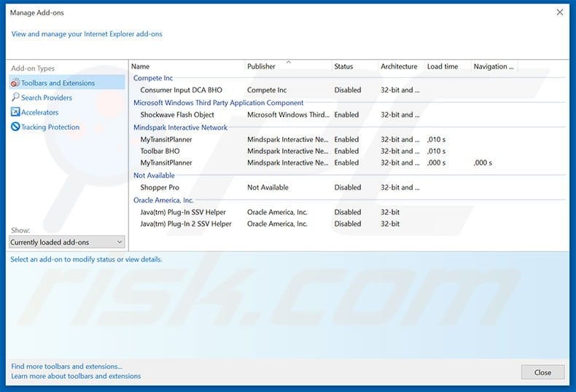Screen dimensions: 576x392
Task: Open 'Find more toolbars and extensions...' link
Action: pos(66,366)
